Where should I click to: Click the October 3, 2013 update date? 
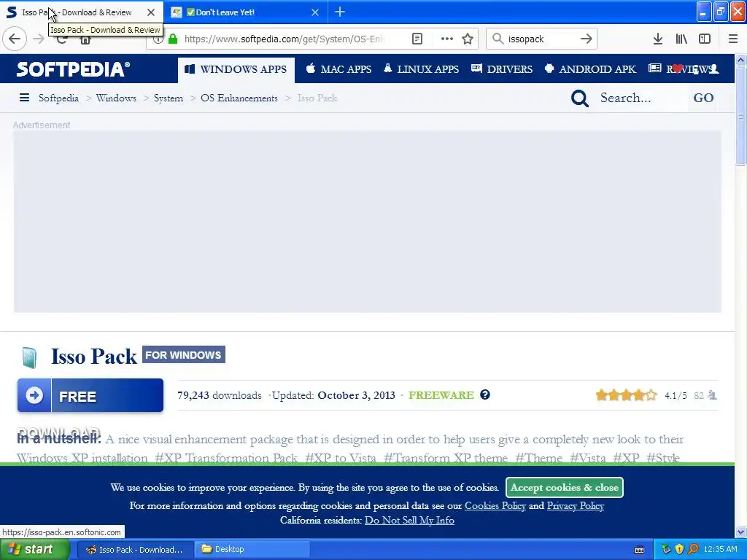[356, 395]
